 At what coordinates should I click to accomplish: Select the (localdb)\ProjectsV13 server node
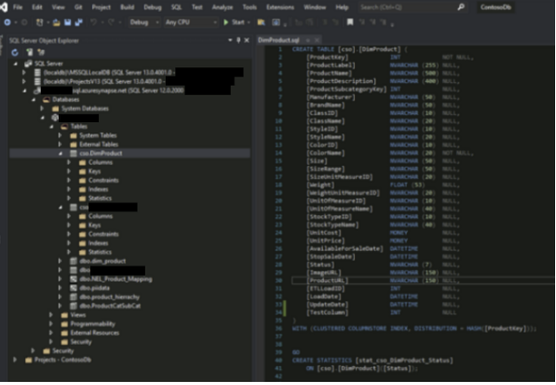click(x=103, y=82)
